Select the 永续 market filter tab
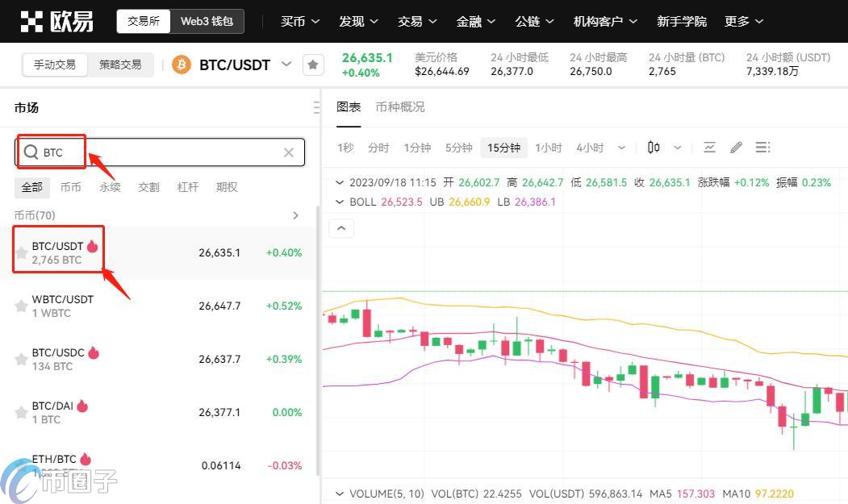This screenshot has height=504, width=848. (110, 187)
